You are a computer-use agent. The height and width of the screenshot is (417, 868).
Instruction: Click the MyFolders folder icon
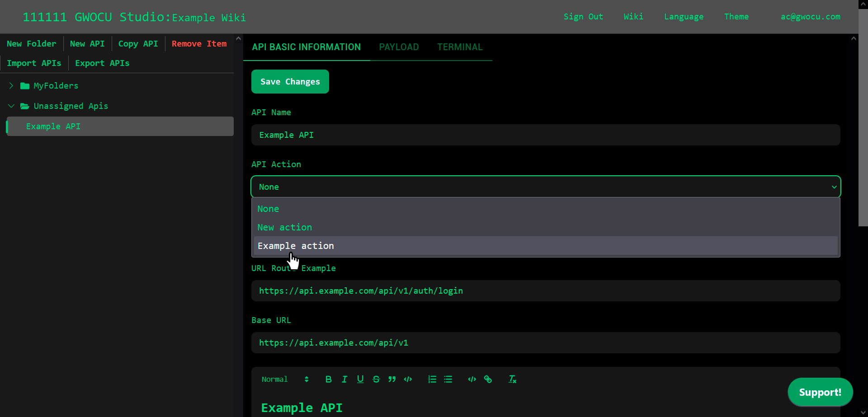[x=25, y=86]
